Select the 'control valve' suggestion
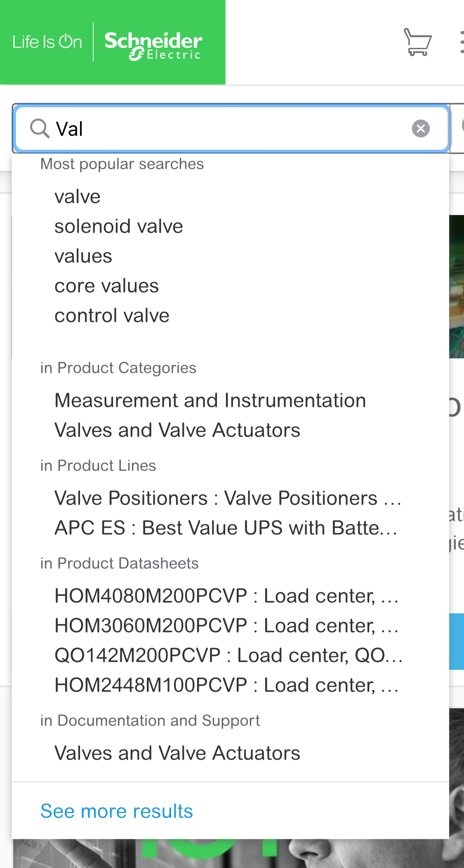464x868 pixels. pyautogui.click(x=112, y=315)
